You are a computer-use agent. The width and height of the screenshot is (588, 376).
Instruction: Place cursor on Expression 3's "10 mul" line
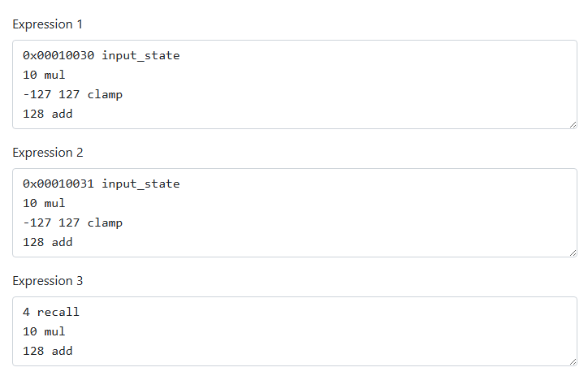tap(44, 332)
